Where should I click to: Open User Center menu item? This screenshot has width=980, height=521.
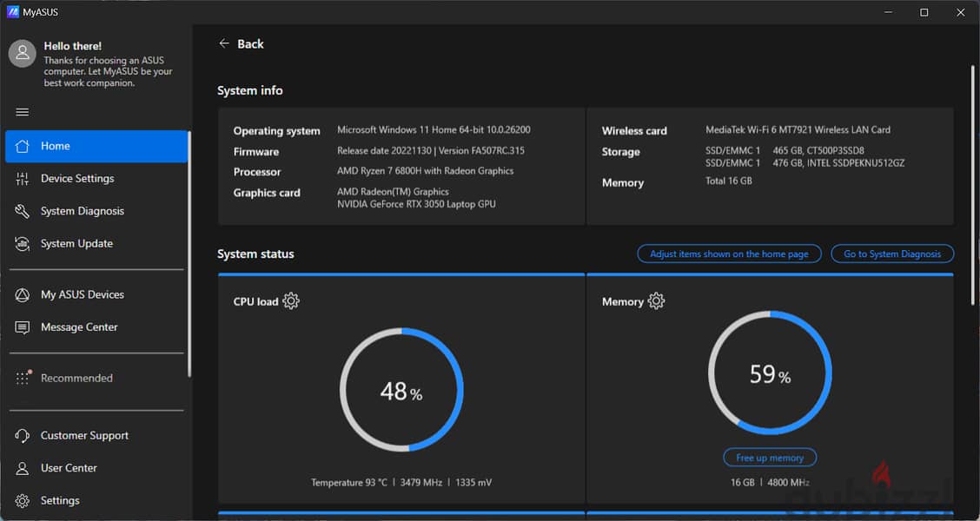pos(96,468)
